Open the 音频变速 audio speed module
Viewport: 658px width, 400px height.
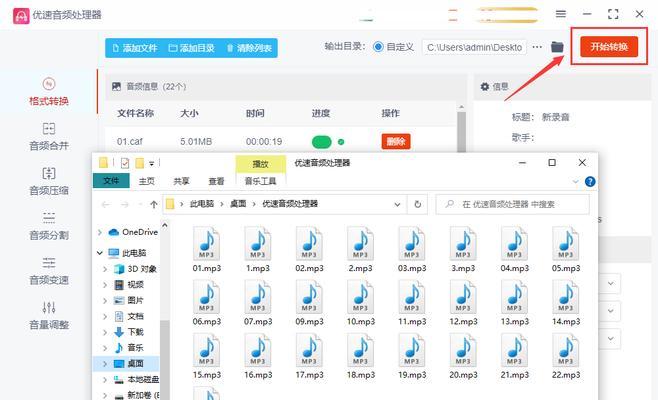49,271
